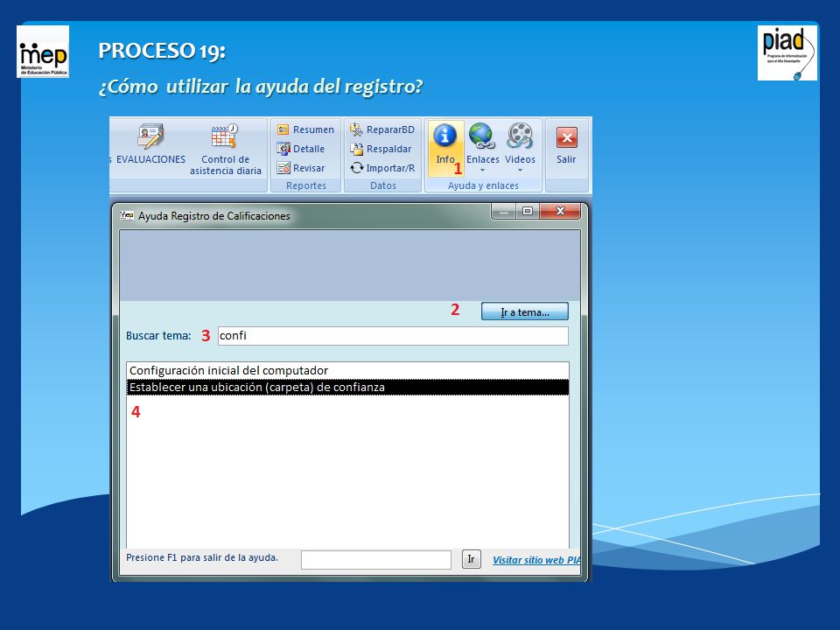
Task: Click Respaldar to back up data
Action: tap(381, 149)
